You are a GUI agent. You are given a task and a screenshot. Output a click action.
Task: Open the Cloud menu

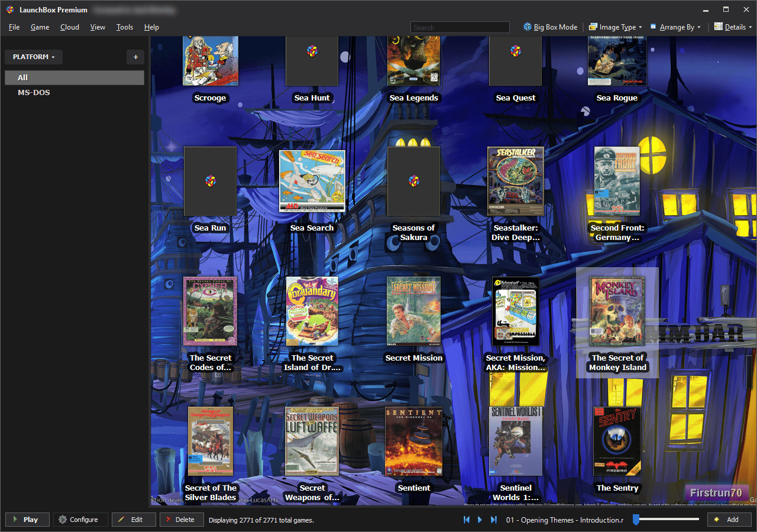pyautogui.click(x=70, y=27)
